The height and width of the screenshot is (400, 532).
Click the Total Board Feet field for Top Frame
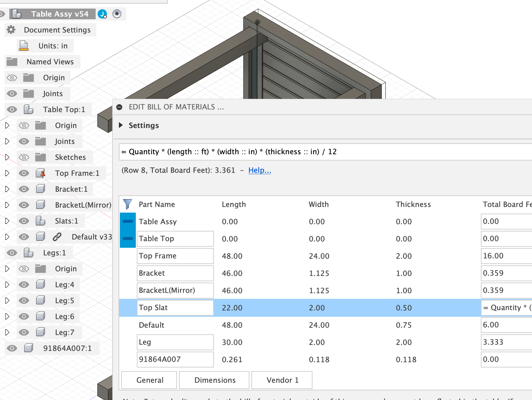(x=505, y=256)
